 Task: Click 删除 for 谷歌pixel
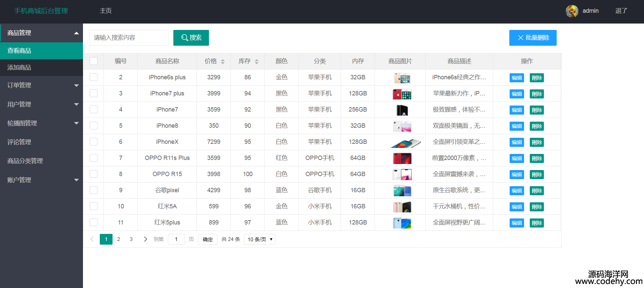537,191
